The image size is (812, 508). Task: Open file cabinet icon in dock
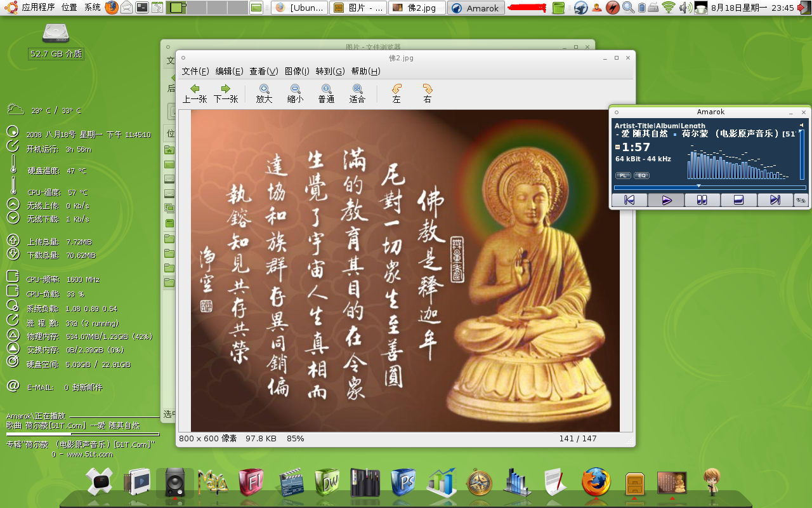coord(635,484)
